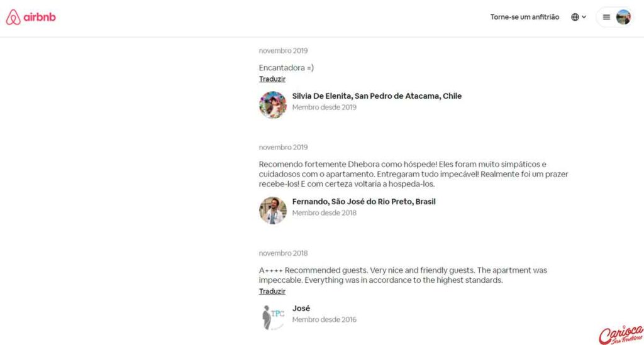This screenshot has height=345, width=644.
Task: Click Membro desde 2016 under José
Action: pyautogui.click(x=324, y=320)
